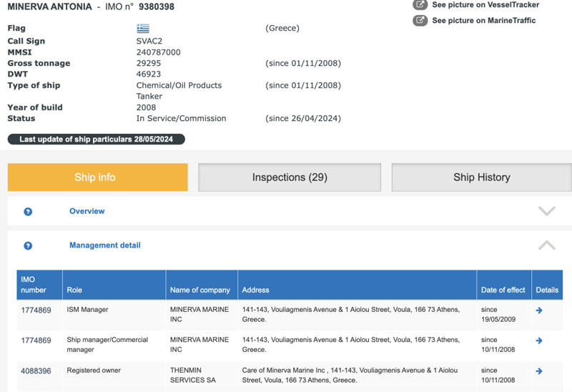Expand the Overview section chevron
Screen dimensions: 572x392
coord(547,211)
